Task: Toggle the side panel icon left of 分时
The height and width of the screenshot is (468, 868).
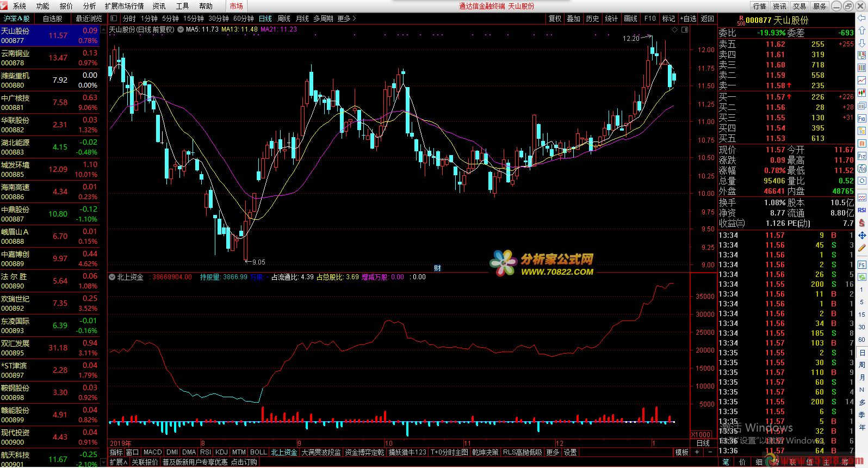Action: pyautogui.click(x=114, y=19)
